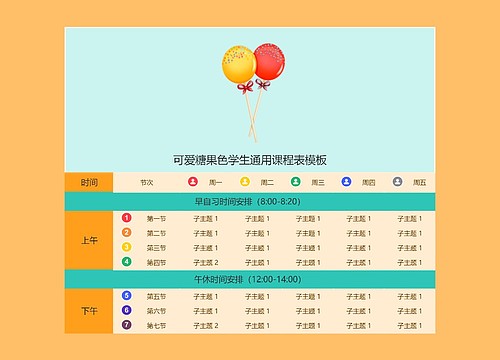Click the 第五节 cell under 周三
The image size is (500, 360).
(x=308, y=296)
